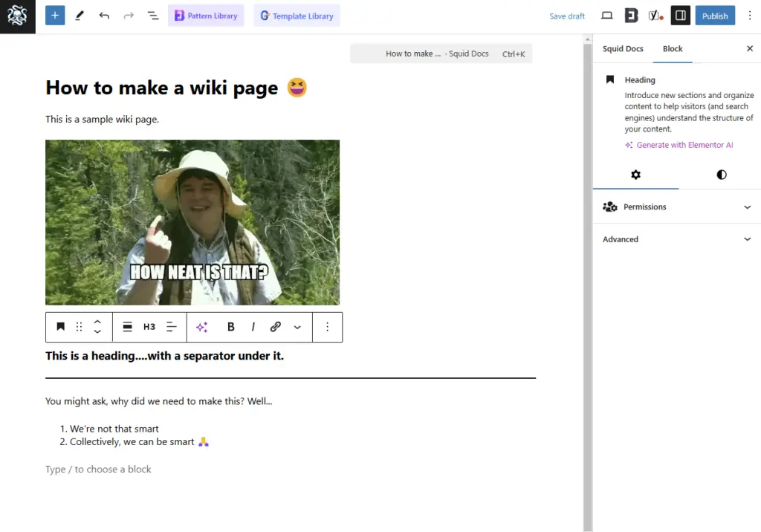Expand the Advanced panel

tap(676, 239)
